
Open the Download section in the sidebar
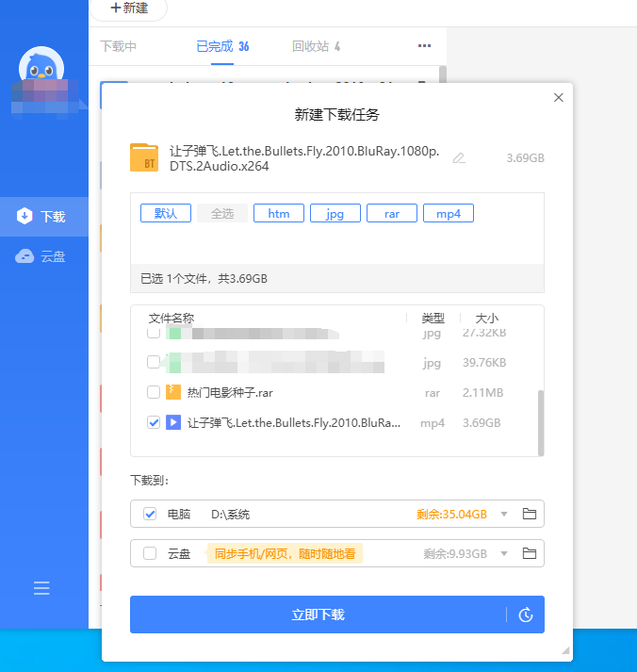point(44,217)
